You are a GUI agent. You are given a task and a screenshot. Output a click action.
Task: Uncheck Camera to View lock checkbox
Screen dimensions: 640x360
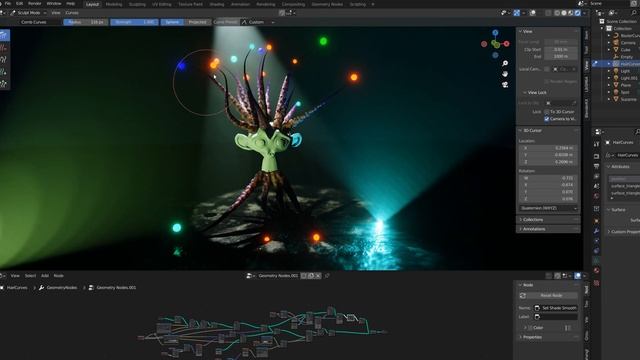tap(547, 119)
